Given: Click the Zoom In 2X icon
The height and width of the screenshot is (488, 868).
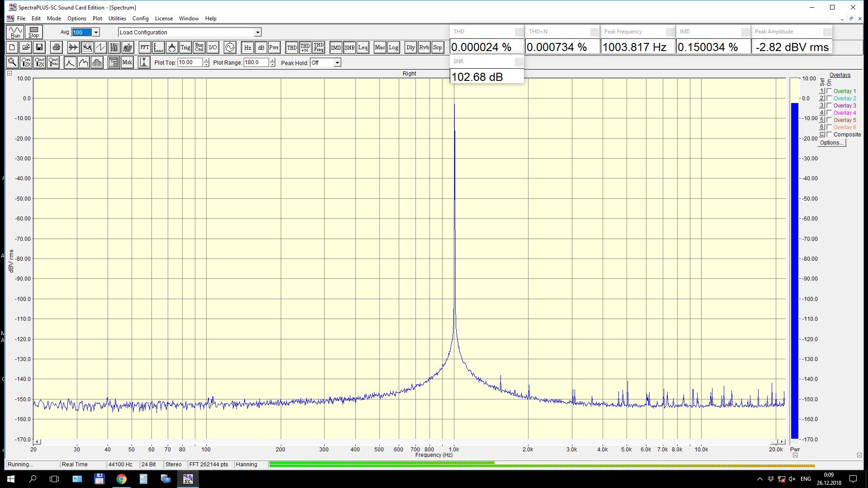Looking at the screenshot, I should coord(26,62).
